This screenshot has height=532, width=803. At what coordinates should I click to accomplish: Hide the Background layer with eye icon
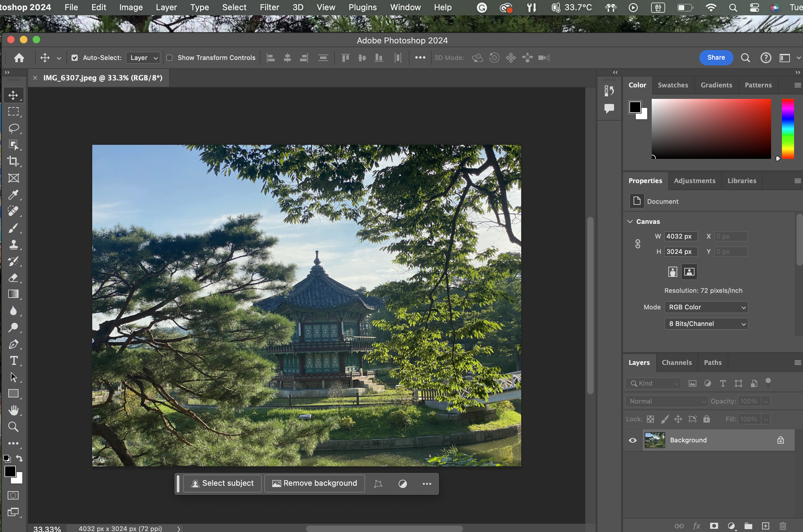632,440
